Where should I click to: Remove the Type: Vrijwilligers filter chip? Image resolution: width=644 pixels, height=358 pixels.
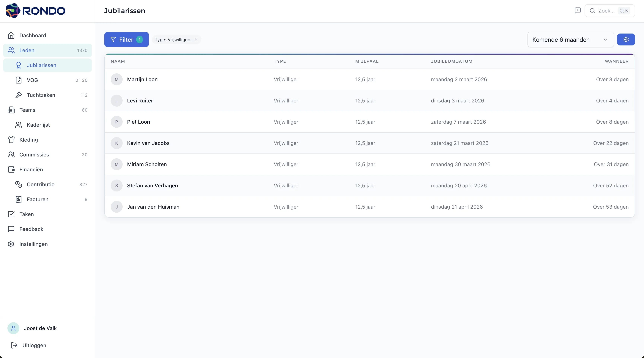(x=196, y=39)
